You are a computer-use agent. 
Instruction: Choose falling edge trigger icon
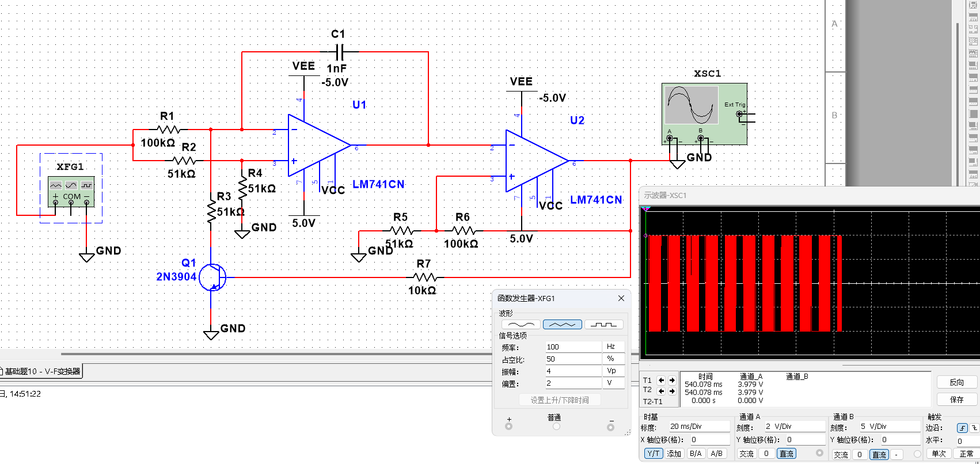(x=974, y=428)
